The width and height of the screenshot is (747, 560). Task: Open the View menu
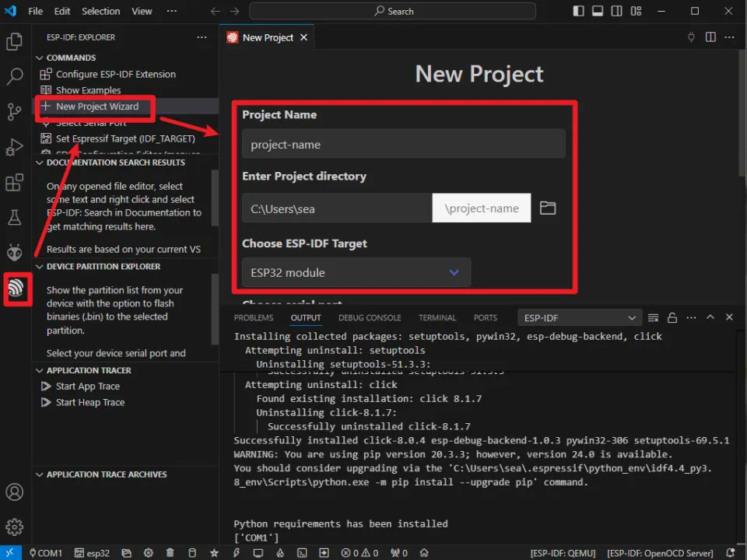(x=142, y=11)
